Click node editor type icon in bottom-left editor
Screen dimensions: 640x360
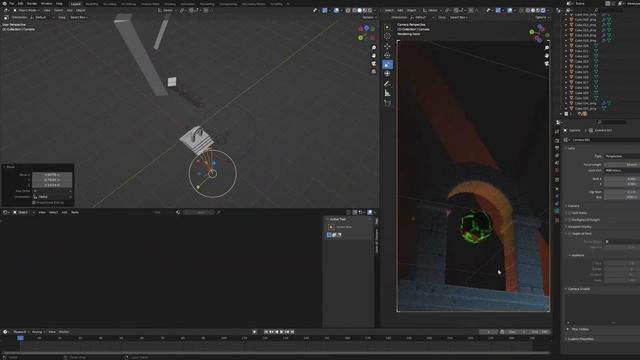tap(6, 212)
